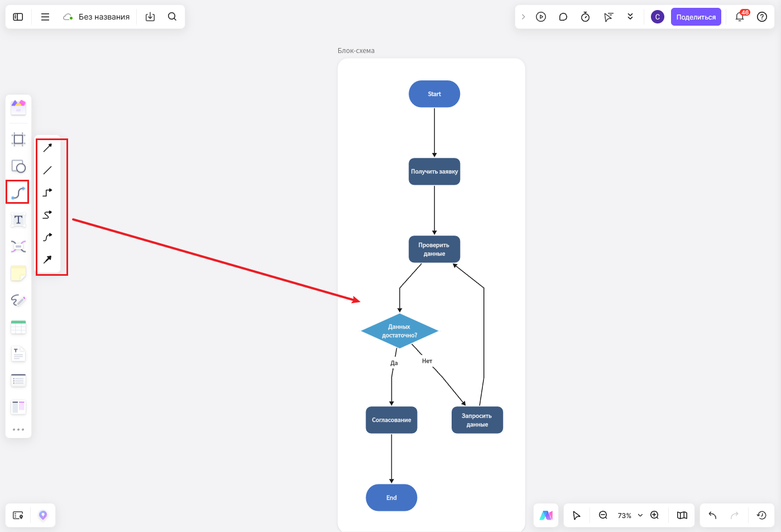Image resolution: width=781 pixels, height=532 pixels.
Task: Zoom out with the minus magnifier
Action: click(x=603, y=515)
